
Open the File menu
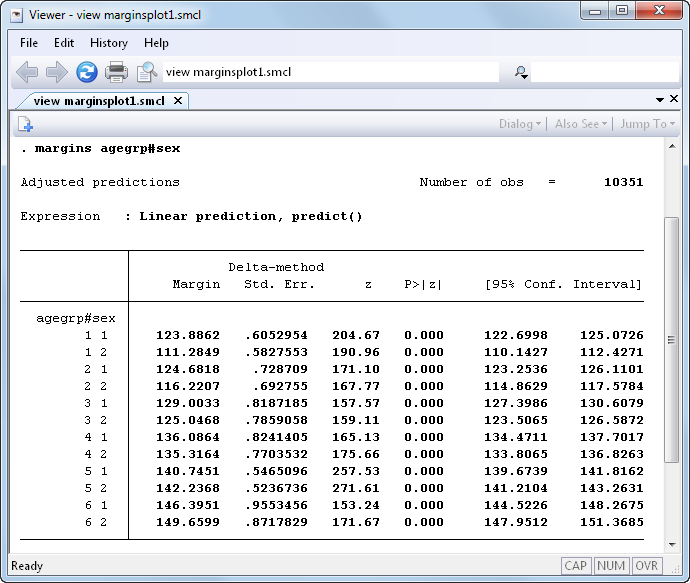coord(29,43)
